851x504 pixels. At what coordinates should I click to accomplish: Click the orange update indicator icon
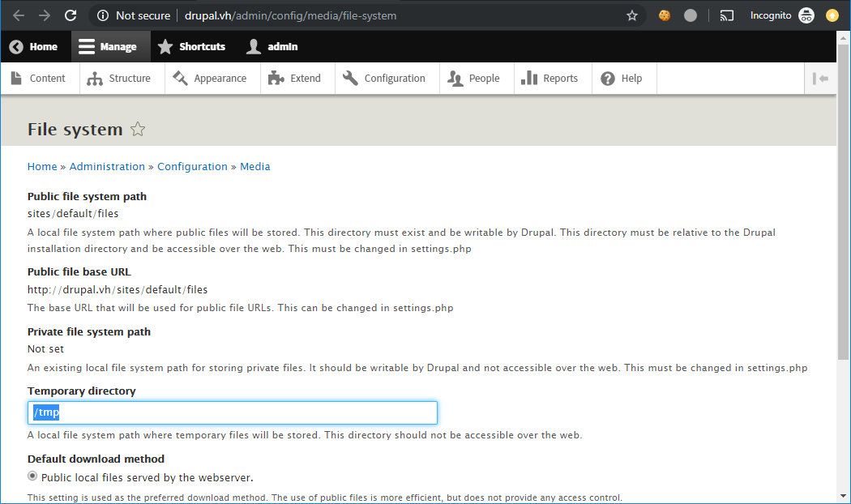coord(832,15)
